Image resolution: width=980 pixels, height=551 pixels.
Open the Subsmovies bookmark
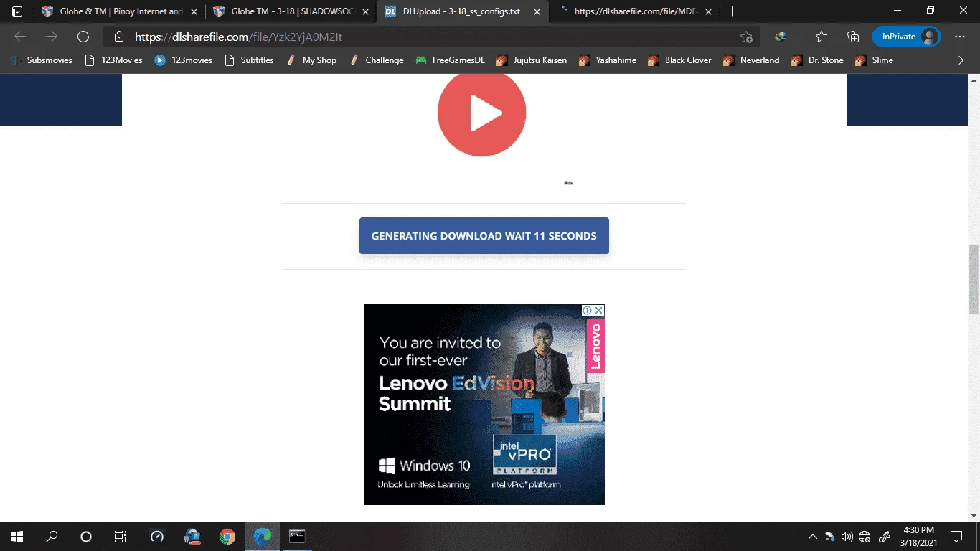42,60
